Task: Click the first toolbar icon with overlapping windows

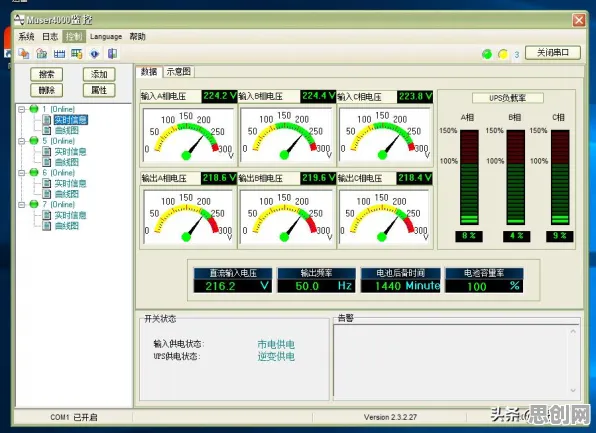Action: tap(24, 54)
